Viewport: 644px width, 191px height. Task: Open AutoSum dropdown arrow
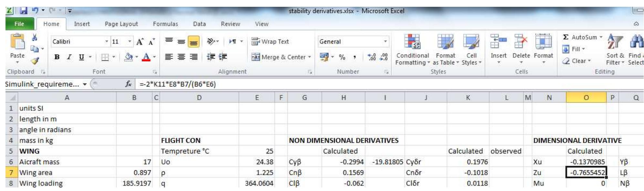tap(601, 37)
